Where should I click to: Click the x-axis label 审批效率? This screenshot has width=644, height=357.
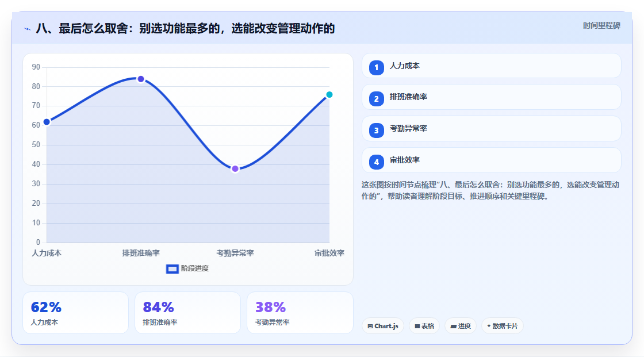(x=329, y=254)
